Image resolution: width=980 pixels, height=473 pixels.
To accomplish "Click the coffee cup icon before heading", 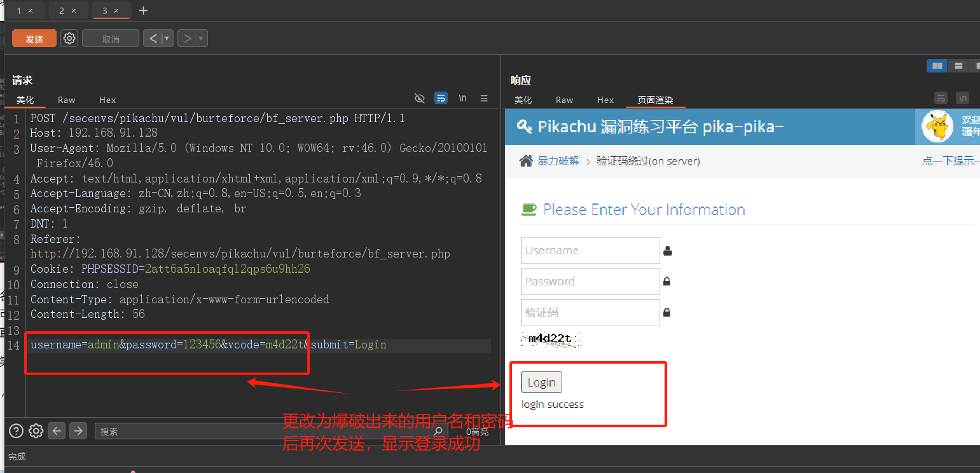I will coord(529,209).
